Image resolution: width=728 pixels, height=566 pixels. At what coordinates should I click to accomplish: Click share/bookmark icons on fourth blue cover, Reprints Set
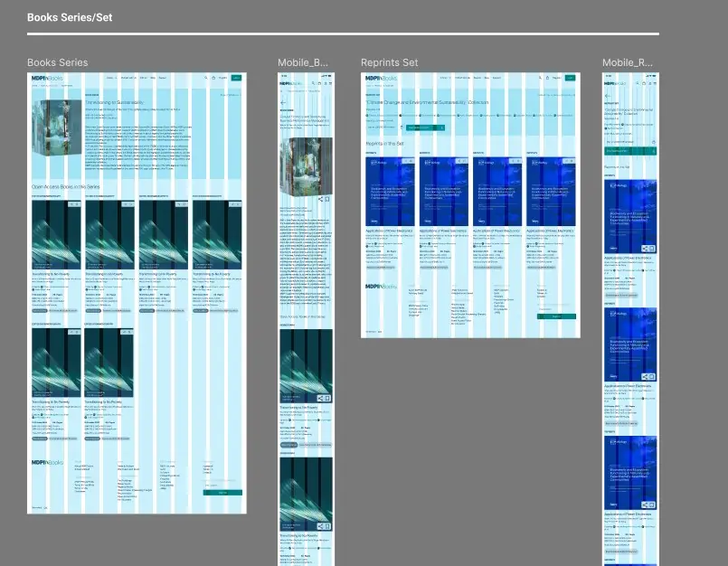pos(569,161)
